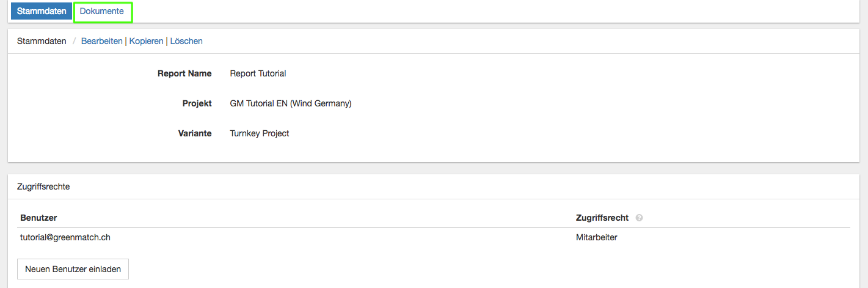Viewport: 868px width, 288px height.
Task: Click the Report Tutorial name value
Action: tap(258, 73)
